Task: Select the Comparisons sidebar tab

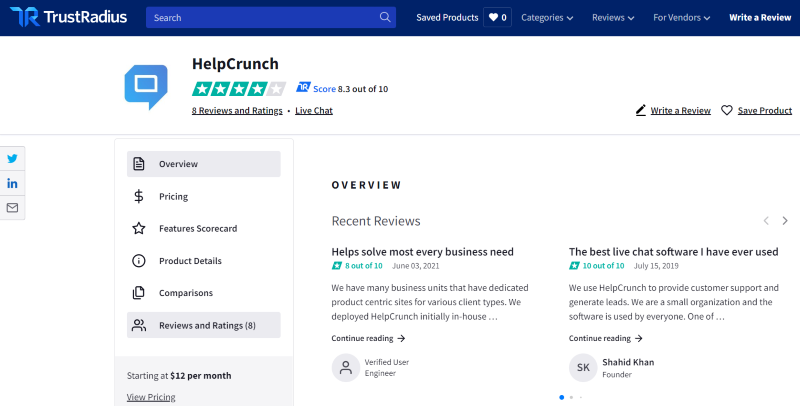Action: click(204, 293)
